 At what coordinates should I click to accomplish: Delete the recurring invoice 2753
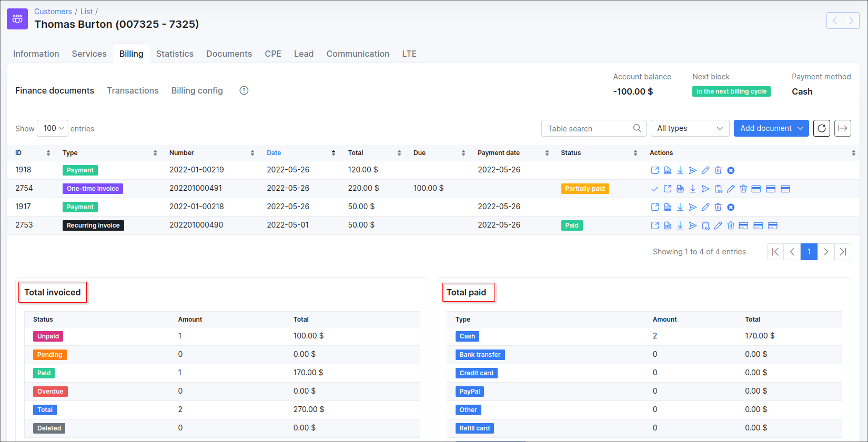coord(731,225)
